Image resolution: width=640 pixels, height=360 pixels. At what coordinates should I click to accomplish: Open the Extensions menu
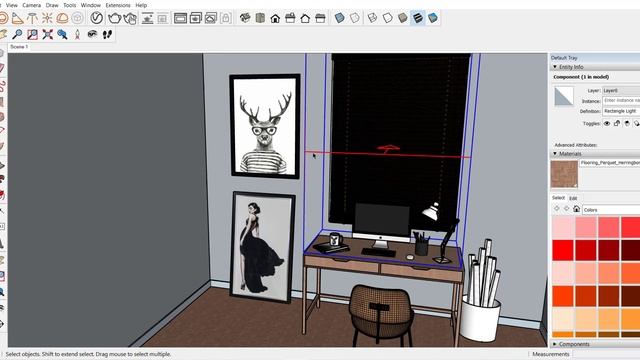[118, 5]
